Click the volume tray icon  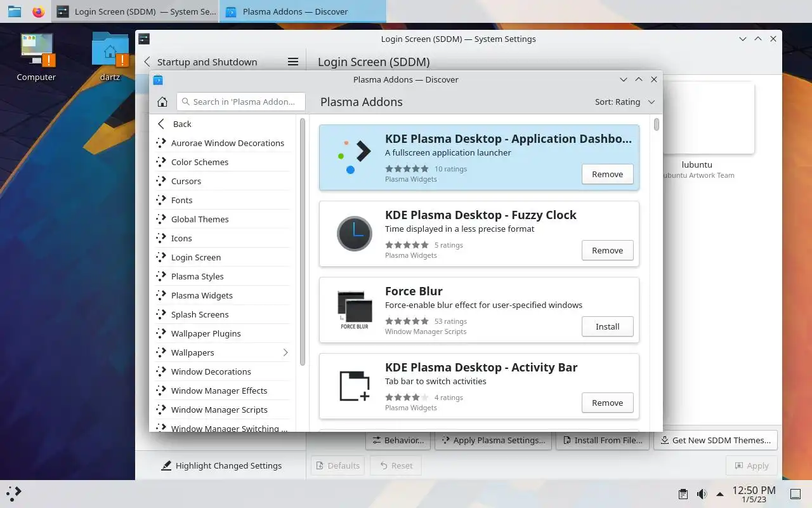(x=702, y=494)
